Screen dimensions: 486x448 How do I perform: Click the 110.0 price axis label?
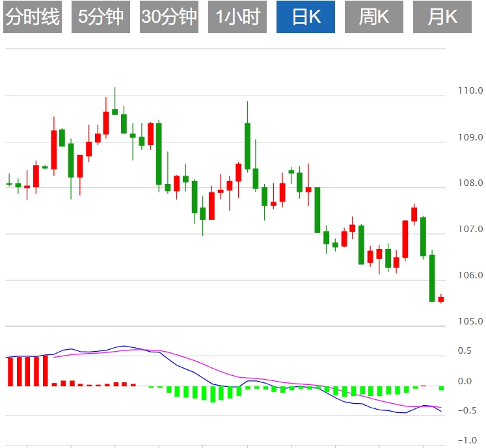coord(470,90)
